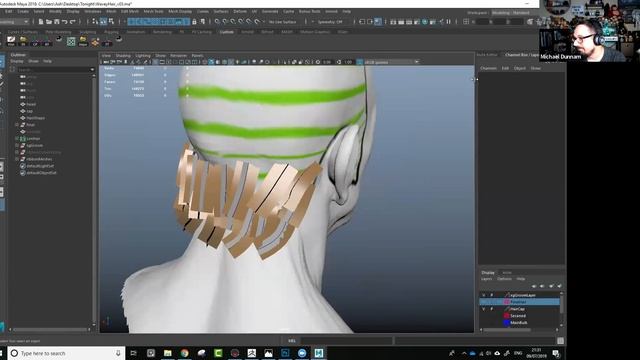Toggle playback P of xgGroomLayer
The width and height of the screenshot is (640, 360).
coord(491,295)
